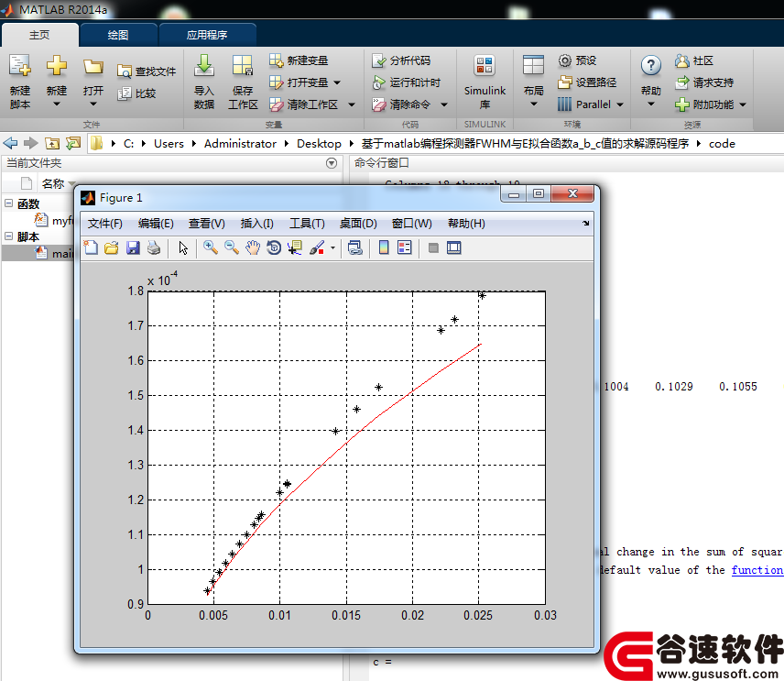
Task: Click the browse for folder icon
Action: pos(73,144)
